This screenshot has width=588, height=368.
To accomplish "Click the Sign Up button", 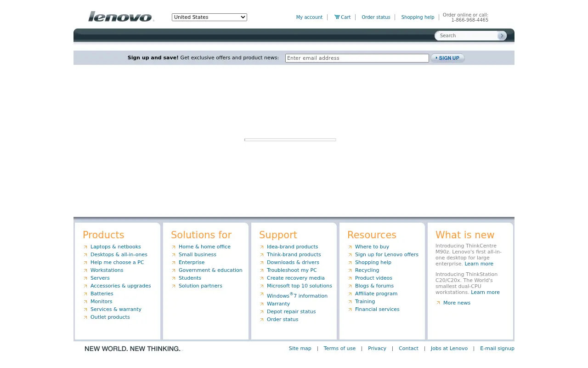I will [x=448, y=58].
